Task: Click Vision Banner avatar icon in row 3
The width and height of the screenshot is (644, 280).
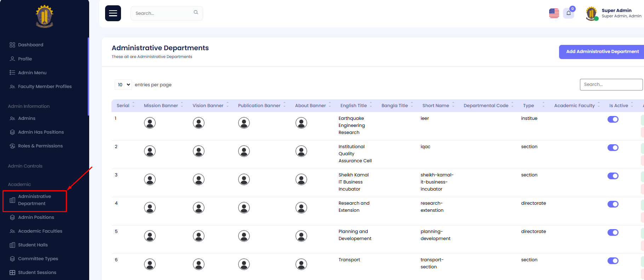Action: point(199,180)
